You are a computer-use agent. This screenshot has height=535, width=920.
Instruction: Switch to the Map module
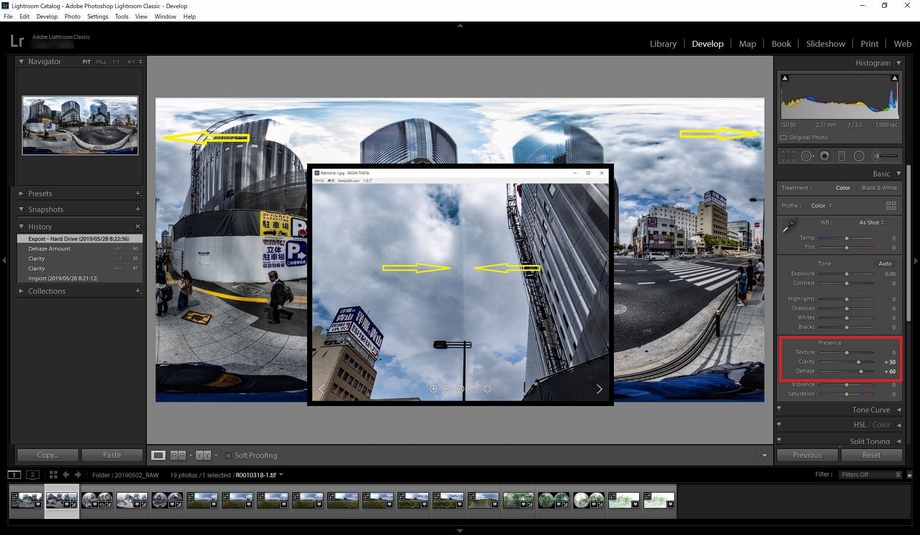click(748, 44)
